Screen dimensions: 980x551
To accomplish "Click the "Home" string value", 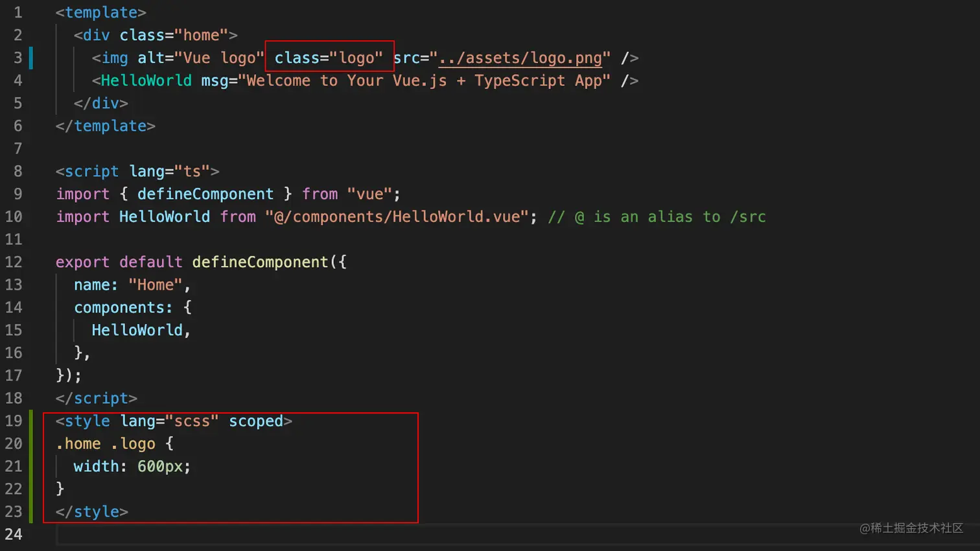I will [x=156, y=285].
